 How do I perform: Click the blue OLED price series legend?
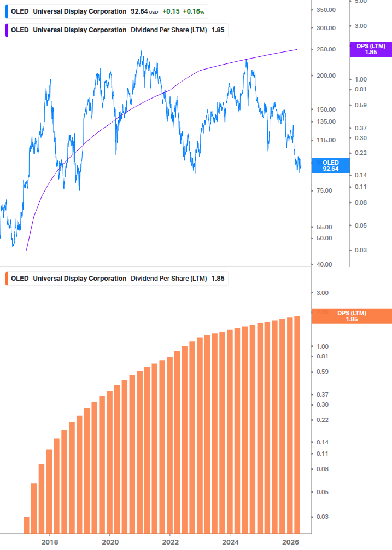107,11
